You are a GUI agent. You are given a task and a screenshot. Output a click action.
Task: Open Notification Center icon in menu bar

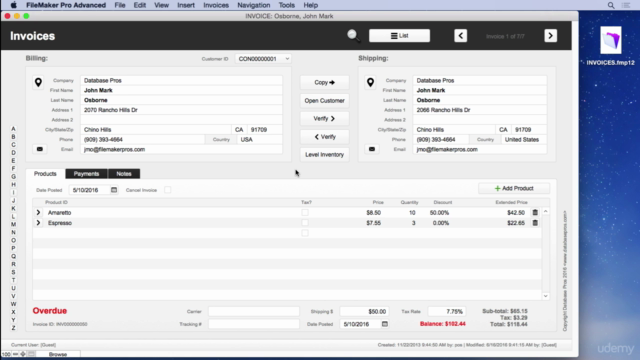click(626, 5)
